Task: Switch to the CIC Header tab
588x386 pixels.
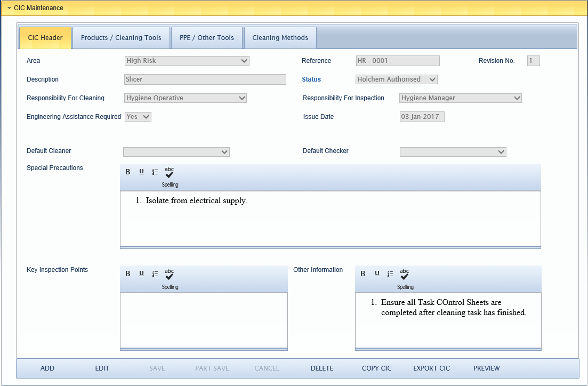Action: click(x=45, y=37)
